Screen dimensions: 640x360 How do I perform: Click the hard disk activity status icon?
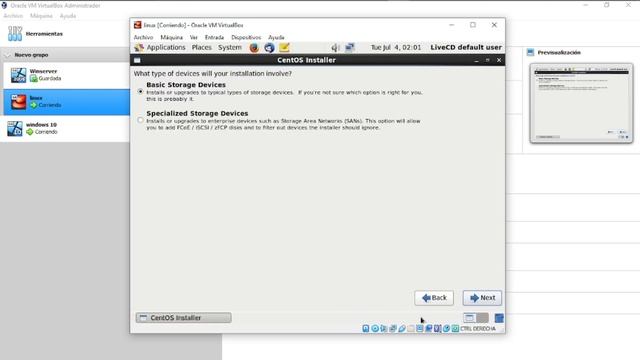coord(366,329)
